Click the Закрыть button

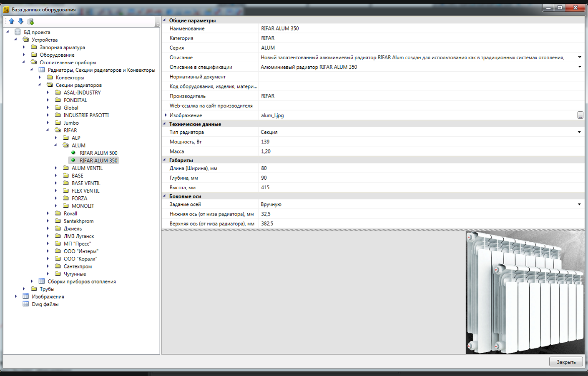tap(566, 362)
